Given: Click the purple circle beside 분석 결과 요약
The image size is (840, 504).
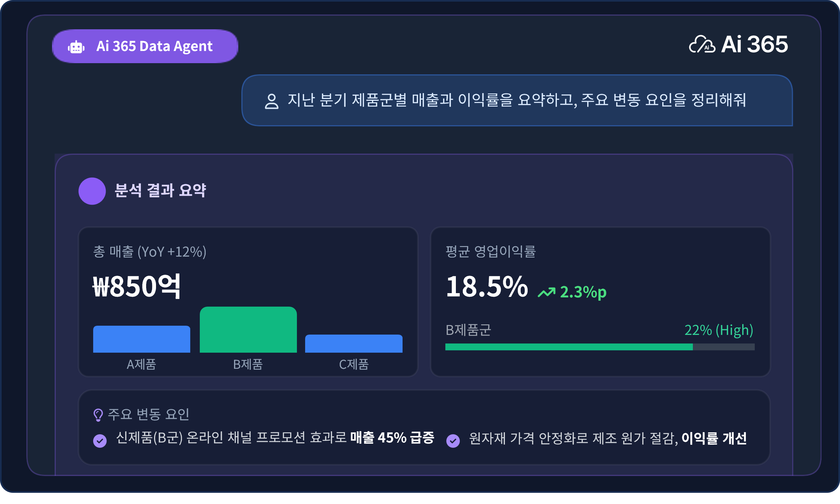Looking at the screenshot, I should point(92,191).
